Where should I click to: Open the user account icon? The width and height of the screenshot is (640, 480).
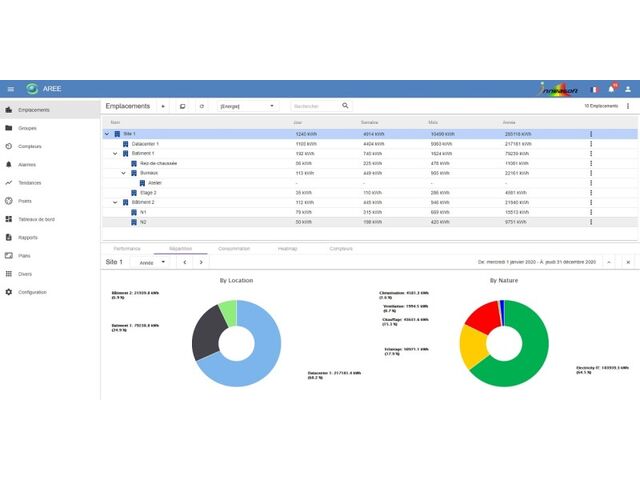pyautogui.click(x=627, y=89)
